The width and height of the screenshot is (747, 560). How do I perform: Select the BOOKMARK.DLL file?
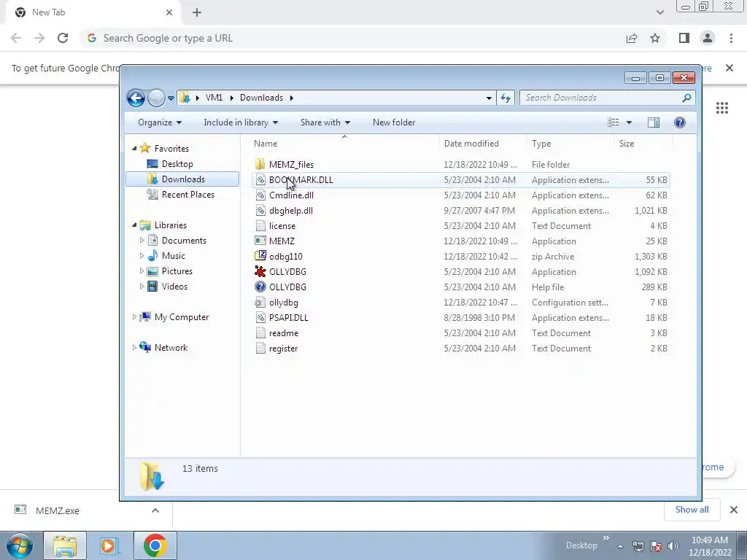[x=461, y=179]
